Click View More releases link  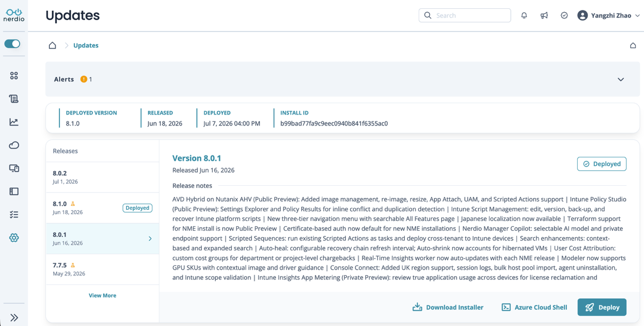coord(103,296)
